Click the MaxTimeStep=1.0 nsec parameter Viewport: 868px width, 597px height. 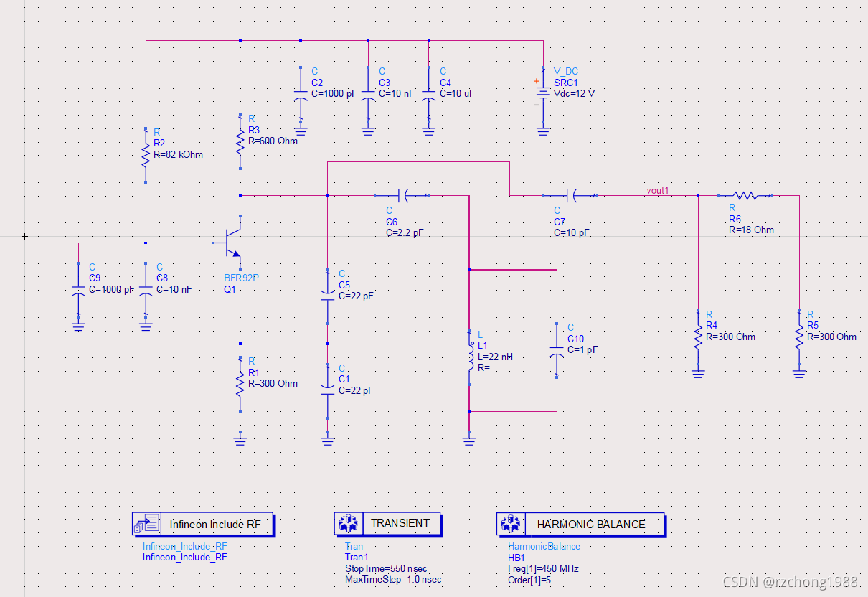pos(393,579)
